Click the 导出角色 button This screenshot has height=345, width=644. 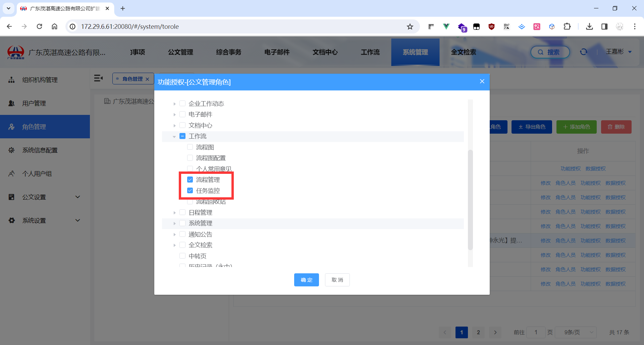click(532, 127)
